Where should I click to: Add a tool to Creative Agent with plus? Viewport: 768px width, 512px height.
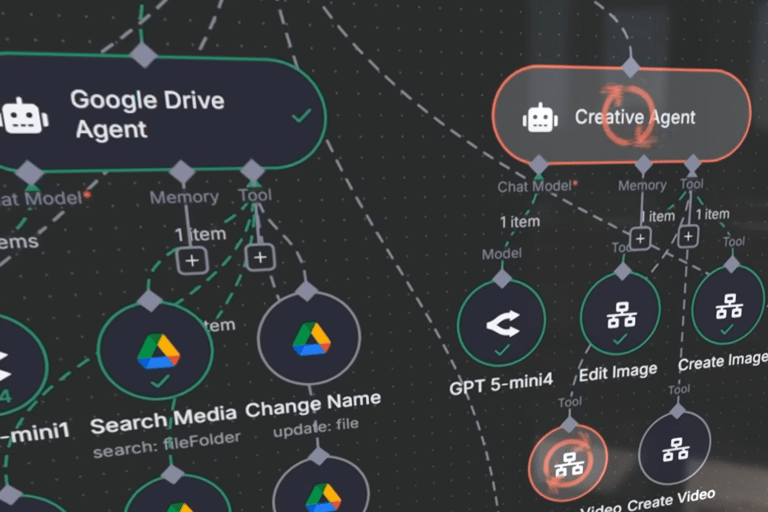(x=688, y=236)
